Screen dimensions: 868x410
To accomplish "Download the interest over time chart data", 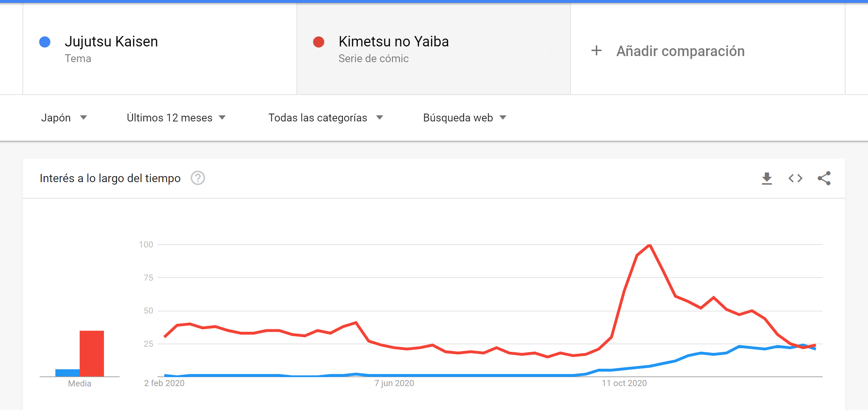I will pos(767,178).
